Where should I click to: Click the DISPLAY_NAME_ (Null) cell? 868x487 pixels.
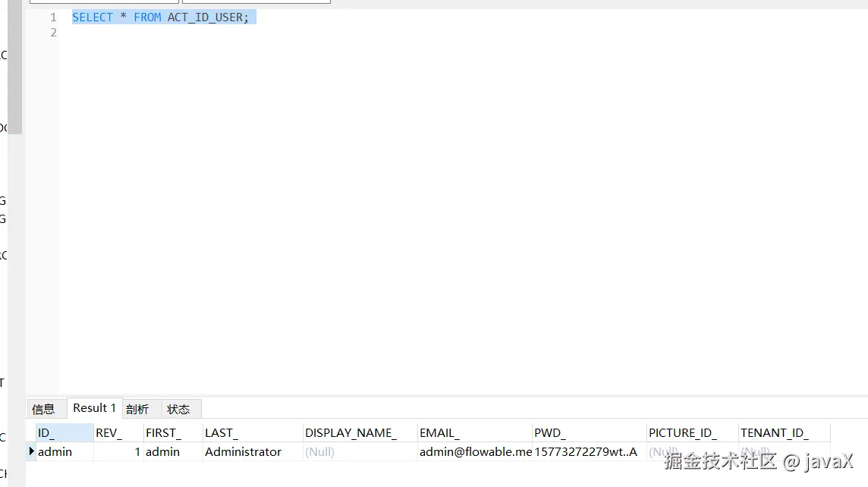360,451
